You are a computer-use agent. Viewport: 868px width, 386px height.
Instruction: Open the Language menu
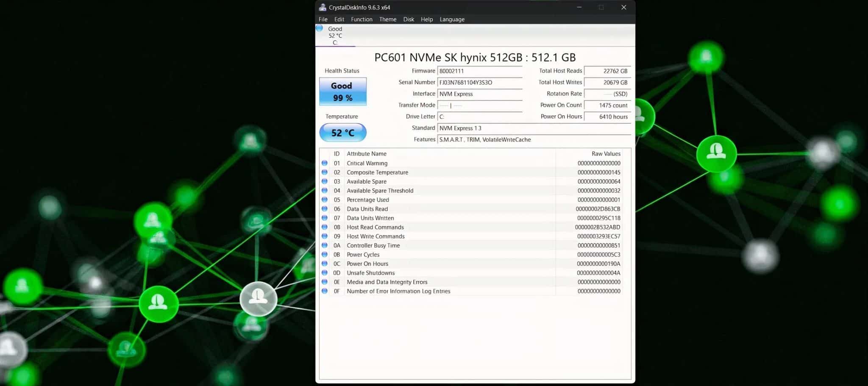coord(451,19)
